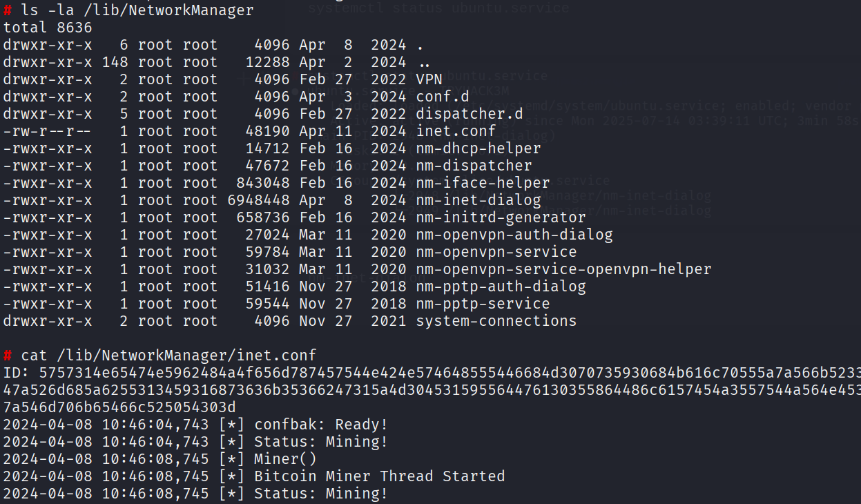
Task: Click the 'Bitcoin Miner Thread Started' log line
Action: pos(379,476)
